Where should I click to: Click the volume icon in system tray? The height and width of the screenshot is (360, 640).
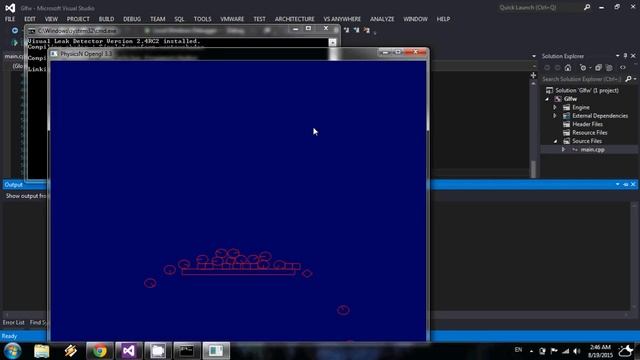(x=577, y=351)
